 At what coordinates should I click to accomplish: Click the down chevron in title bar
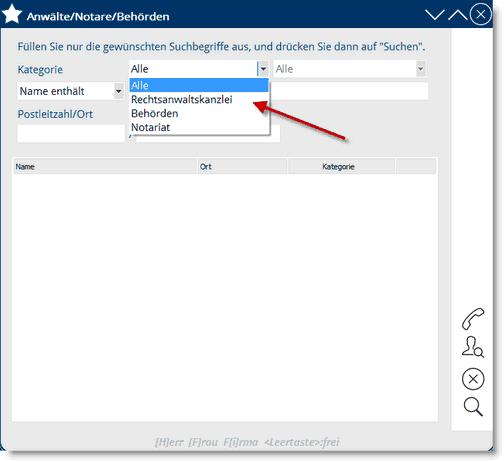435,15
